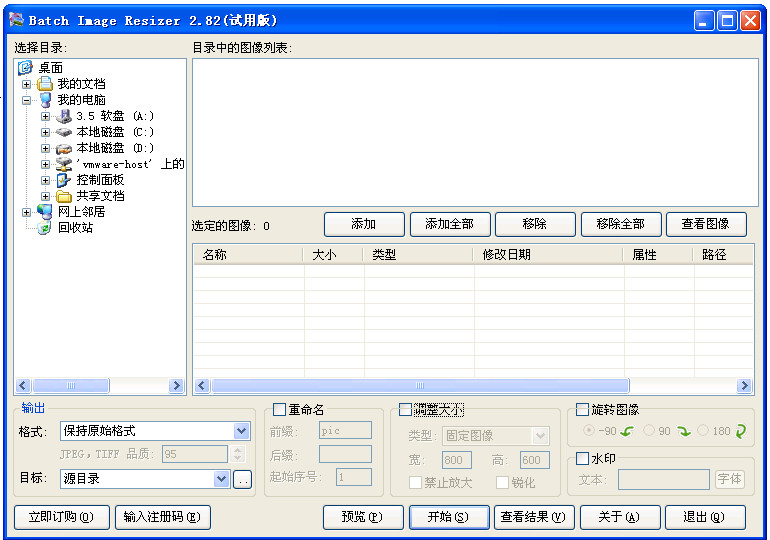The image size is (770, 540).
Task: Sort list by 名称 column header
Action: tap(248, 255)
